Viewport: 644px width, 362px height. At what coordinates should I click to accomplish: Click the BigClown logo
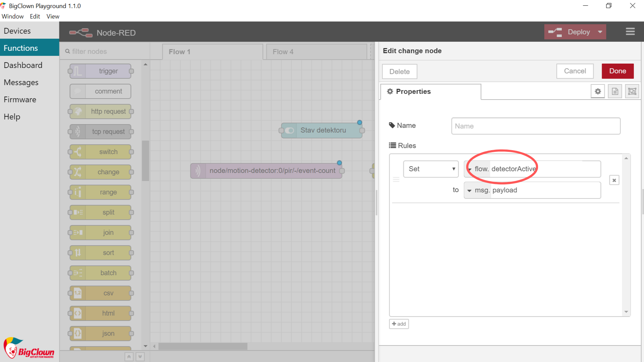coord(29,348)
